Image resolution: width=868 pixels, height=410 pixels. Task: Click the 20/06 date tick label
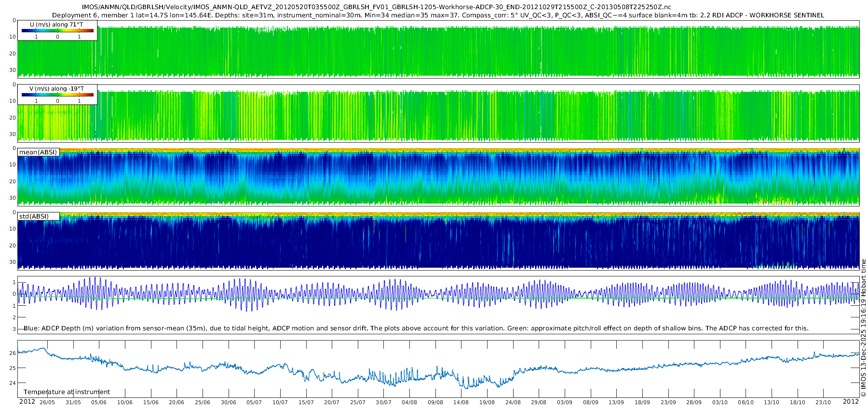176,402
